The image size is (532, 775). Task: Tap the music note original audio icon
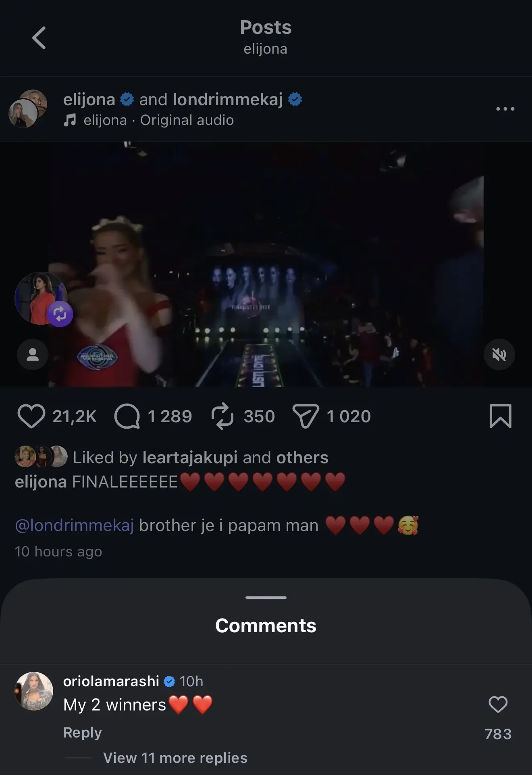pos(70,120)
